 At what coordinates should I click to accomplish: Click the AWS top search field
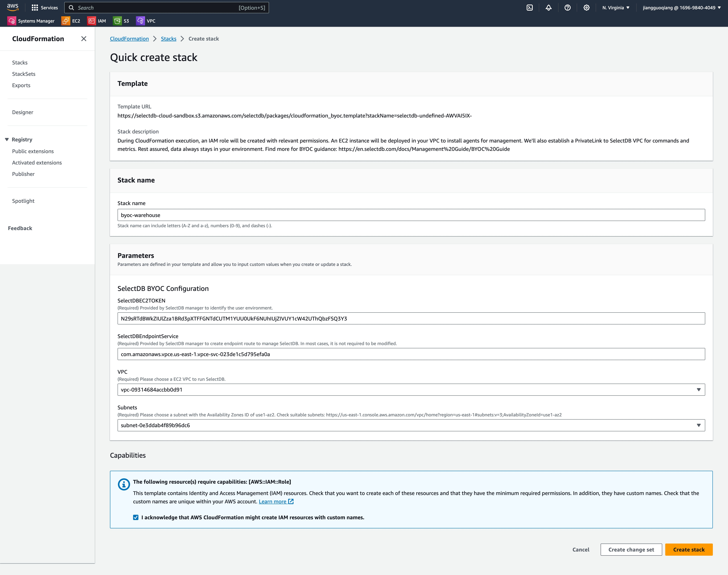(x=167, y=7)
